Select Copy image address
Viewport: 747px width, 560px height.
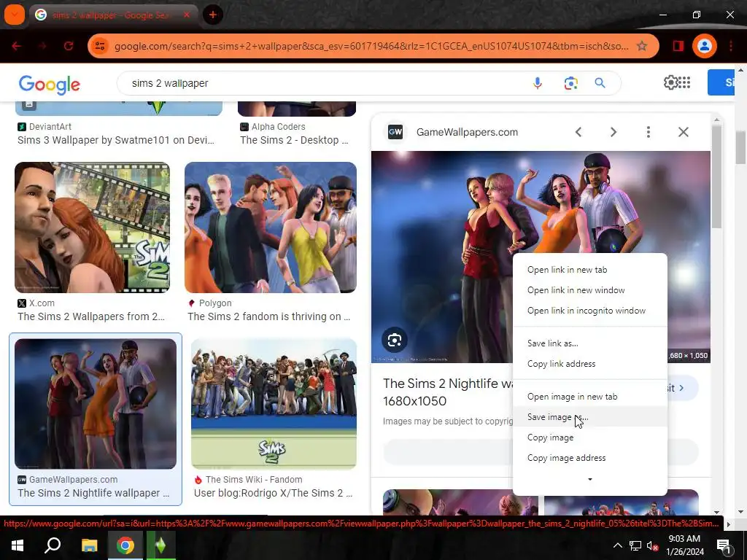click(x=589, y=458)
